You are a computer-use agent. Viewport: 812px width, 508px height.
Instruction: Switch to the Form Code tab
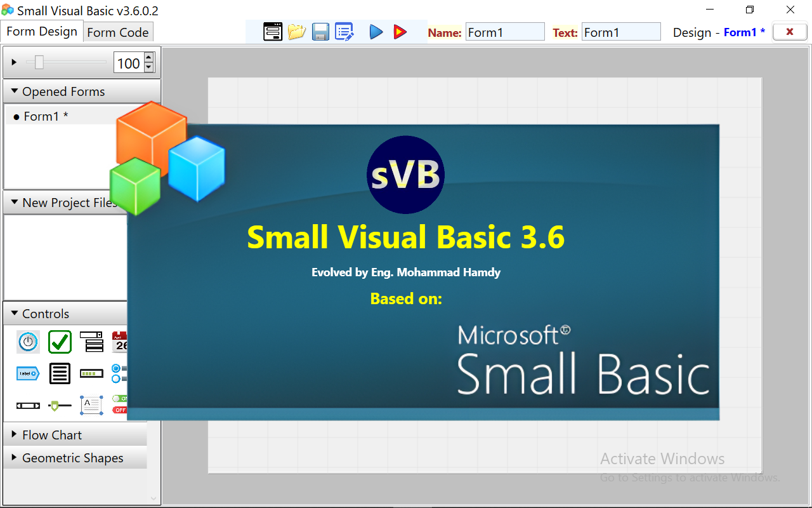[x=118, y=32]
